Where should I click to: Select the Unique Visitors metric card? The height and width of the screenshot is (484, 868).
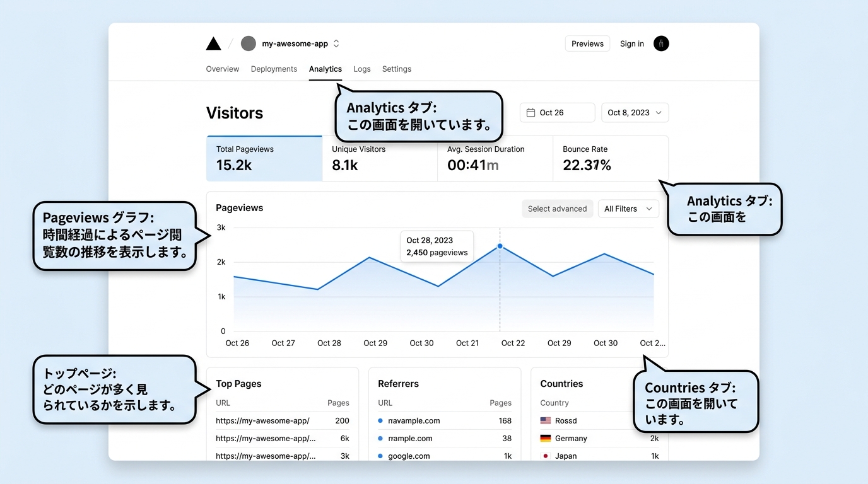pyautogui.click(x=380, y=159)
